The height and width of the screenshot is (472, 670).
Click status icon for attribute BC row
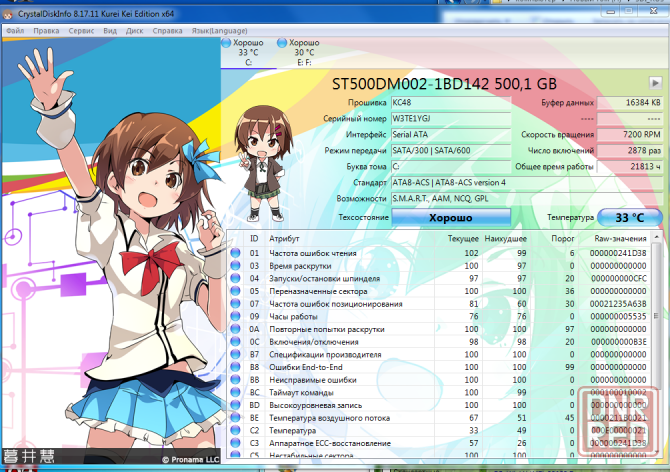point(235,392)
